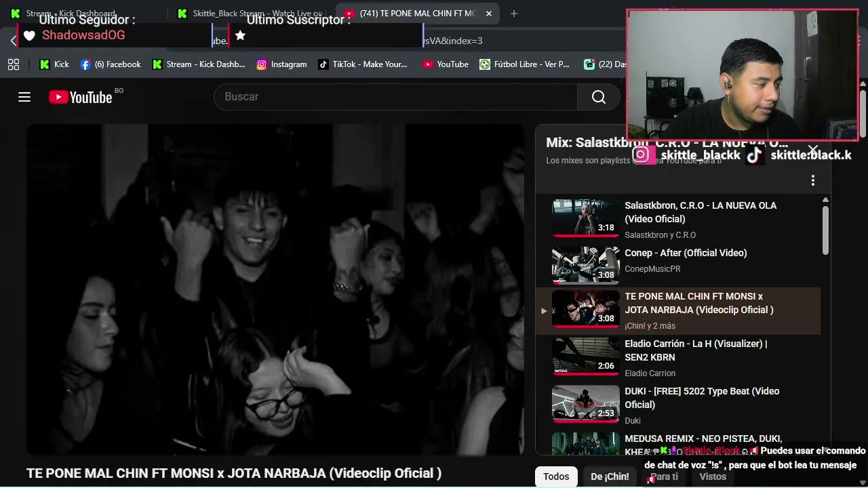Open the TE PONE MAL CHIN playlist thumbnail

tap(586, 309)
